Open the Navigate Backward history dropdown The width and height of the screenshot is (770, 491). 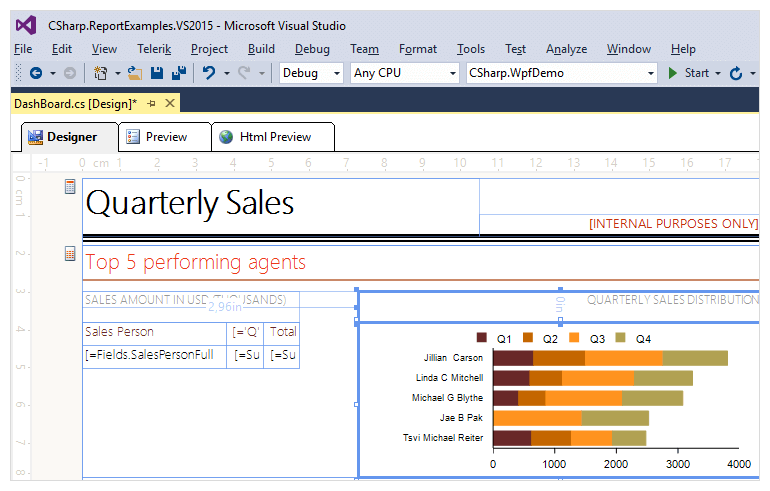point(53,73)
